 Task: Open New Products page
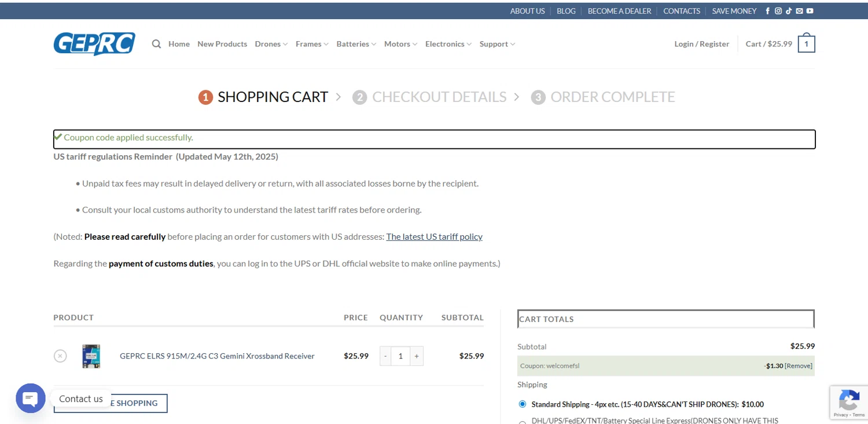(222, 44)
